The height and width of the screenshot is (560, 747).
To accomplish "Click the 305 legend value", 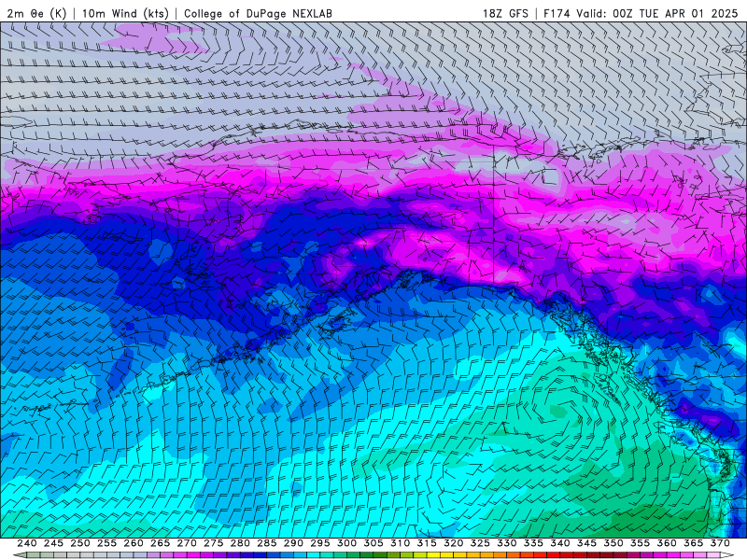I will [373, 543].
